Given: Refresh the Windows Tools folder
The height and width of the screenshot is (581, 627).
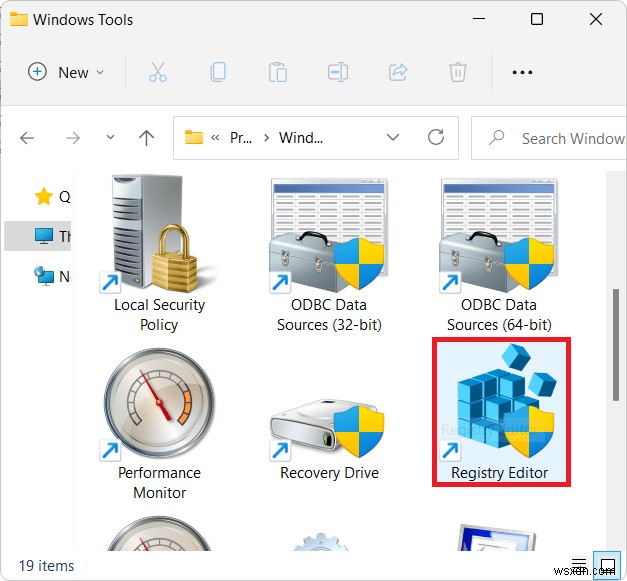Looking at the screenshot, I should [436, 137].
